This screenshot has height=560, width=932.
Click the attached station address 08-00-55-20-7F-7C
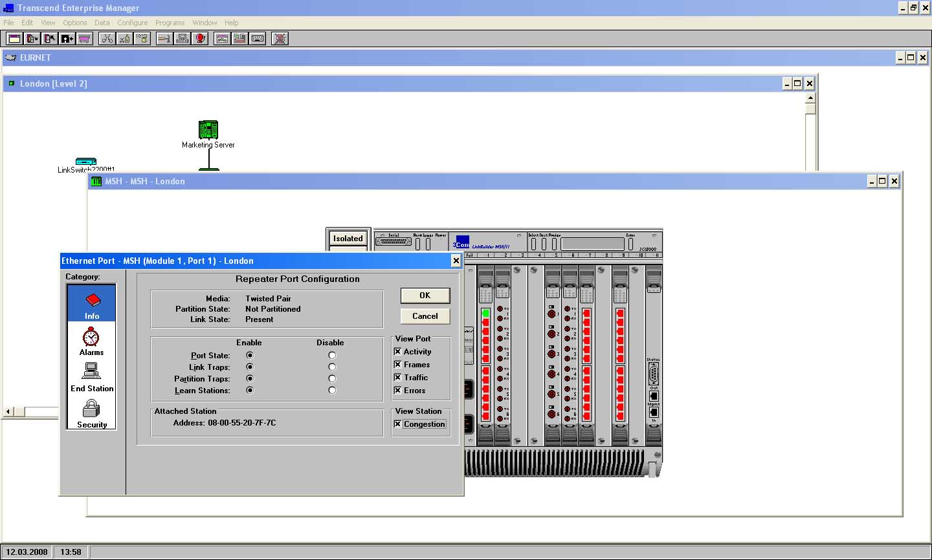[241, 423]
